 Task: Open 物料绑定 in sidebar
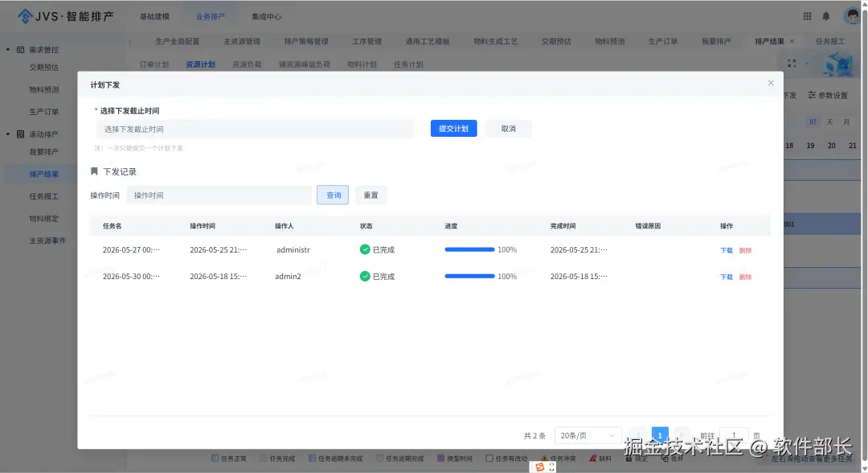[43, 218]
